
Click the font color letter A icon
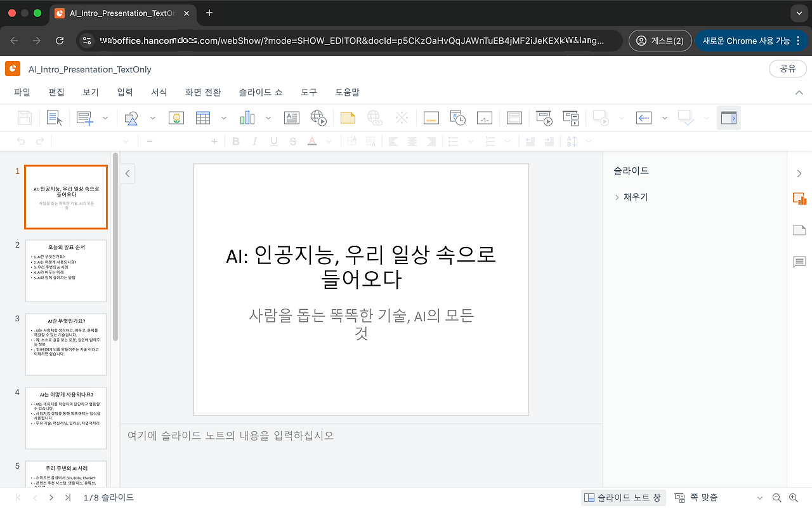pos(311,142)
